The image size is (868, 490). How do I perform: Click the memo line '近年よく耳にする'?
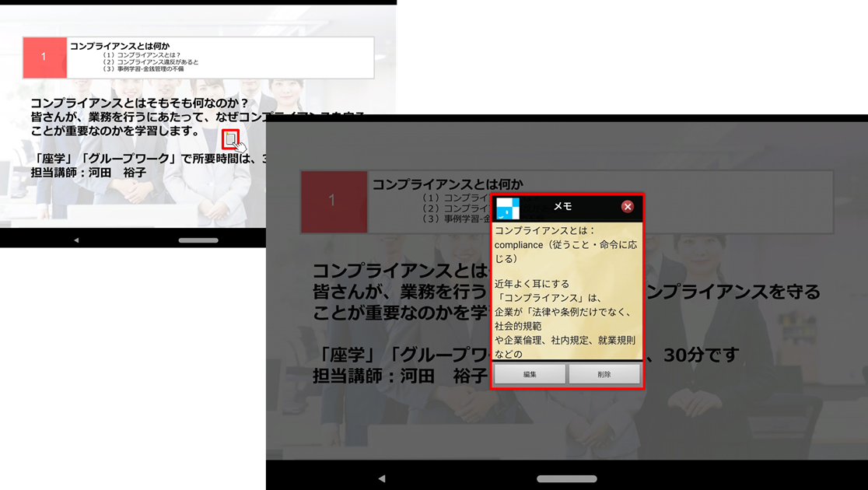coord(532,283)
